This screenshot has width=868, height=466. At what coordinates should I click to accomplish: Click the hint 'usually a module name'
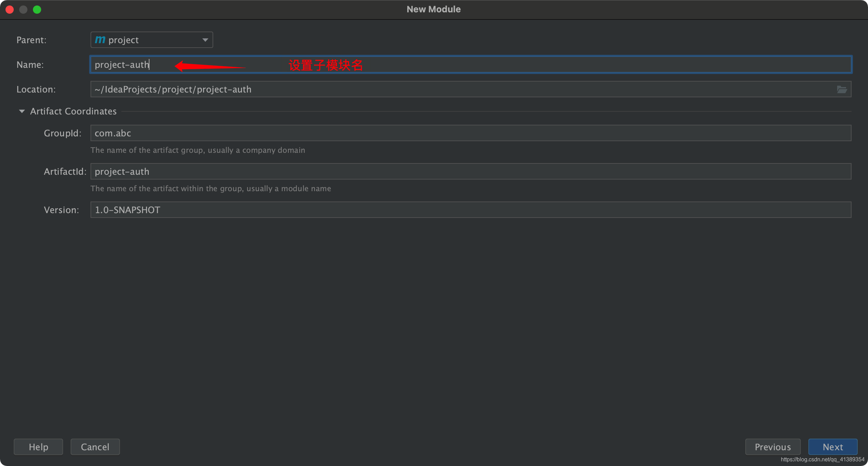point(289,188)
